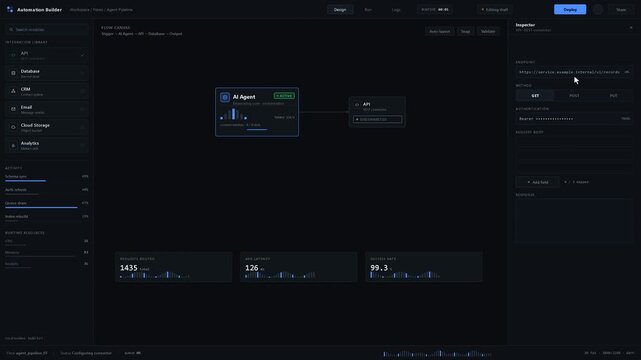Click the endpoint URL field

coord(574,72)
